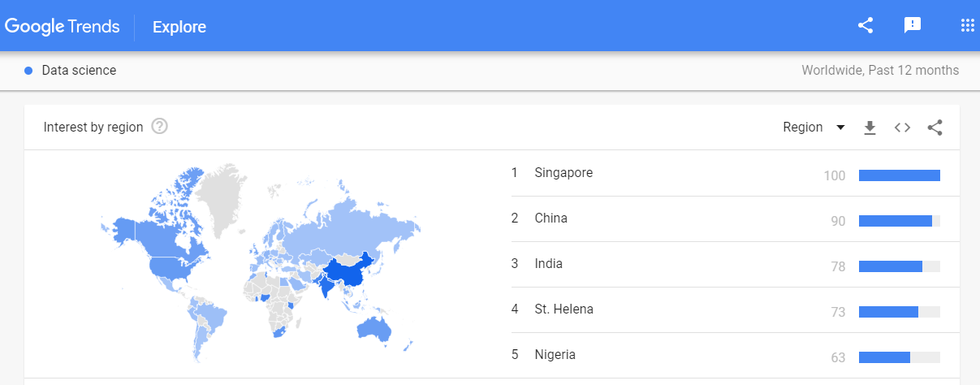980x385 pixels.
Task: Open the Google apps grid icon
Action: pyautogui.click(x=967, y=25)
